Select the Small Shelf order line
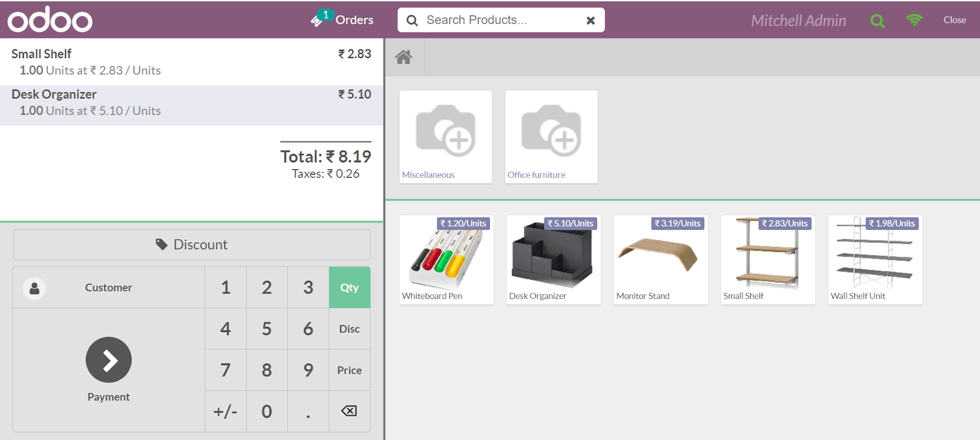The height and width of the screenshot is (440, 980). click(191, 62)
